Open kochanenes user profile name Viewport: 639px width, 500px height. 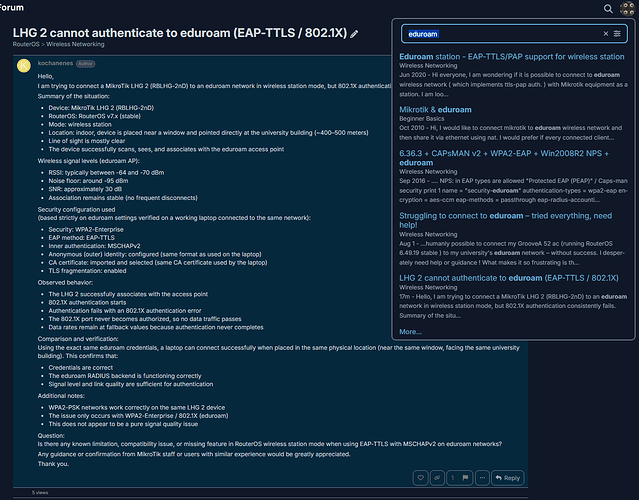click(x=55, y=63)
